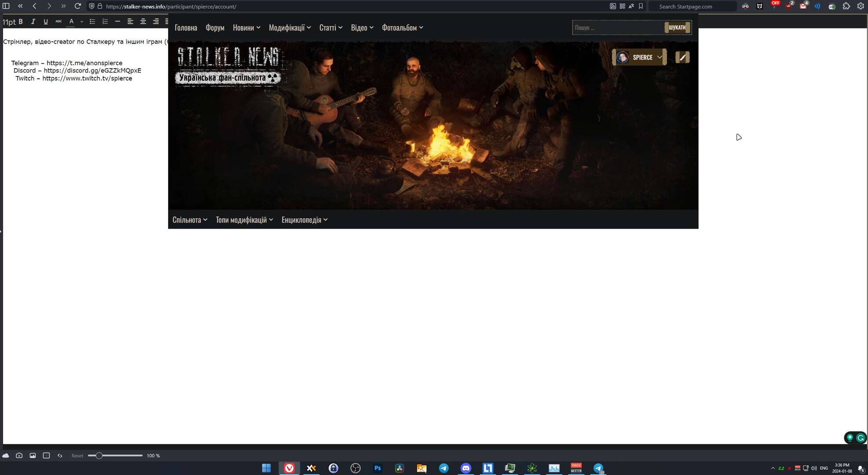The width and height of the screenshot is (868, 475).
Task: Click the fast forward navigation button
Action: [63, 6]
